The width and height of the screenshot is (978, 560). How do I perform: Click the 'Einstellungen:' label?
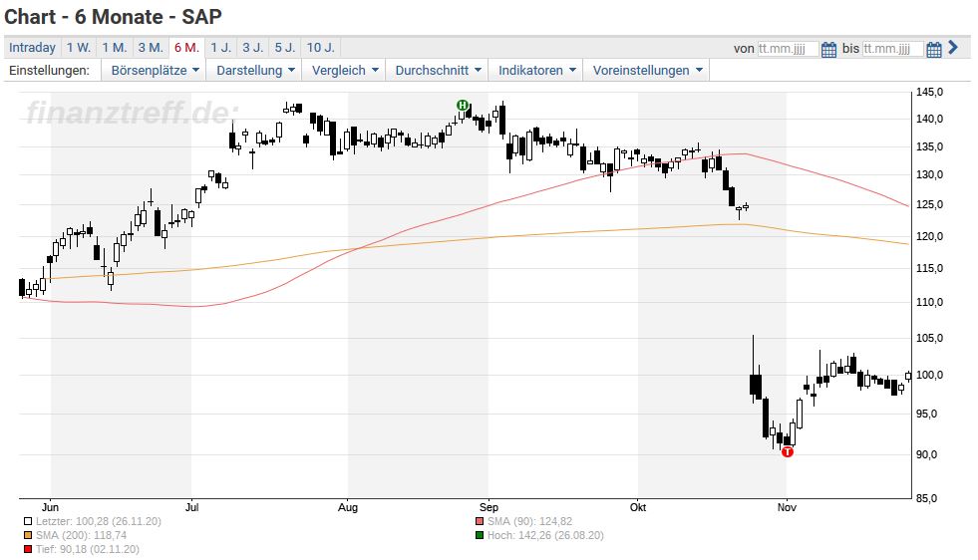pyautogui.click(x=49, y=71)
